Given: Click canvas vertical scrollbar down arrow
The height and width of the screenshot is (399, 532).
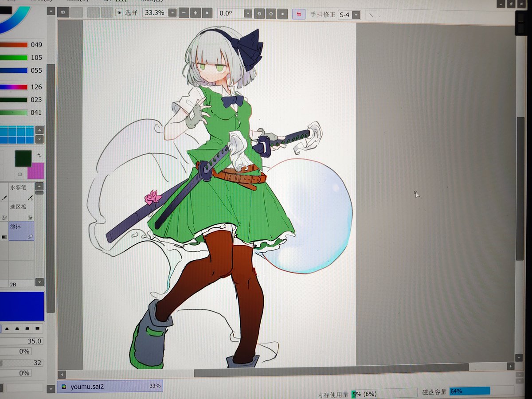Looking at the screenshot, I should pos(520,357).
